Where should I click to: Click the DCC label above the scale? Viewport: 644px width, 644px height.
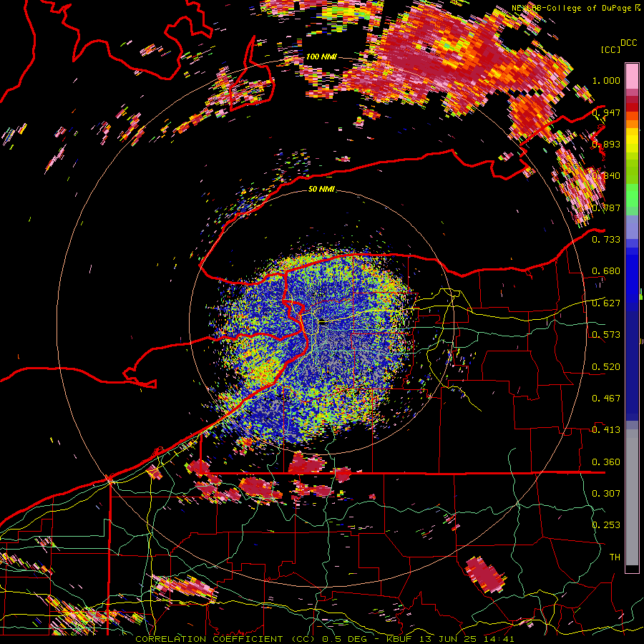pyautogui.click(x=628, y=43)
